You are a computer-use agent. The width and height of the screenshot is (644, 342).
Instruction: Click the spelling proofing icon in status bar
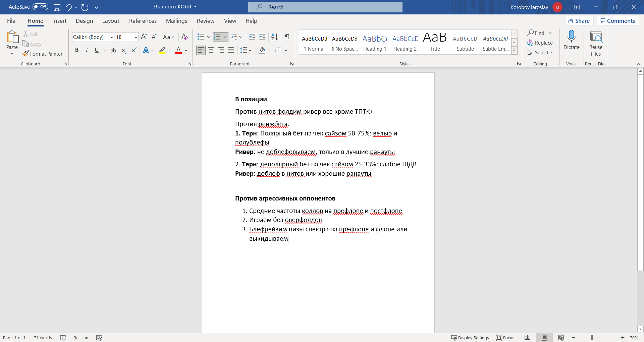(x=63, y=338)
